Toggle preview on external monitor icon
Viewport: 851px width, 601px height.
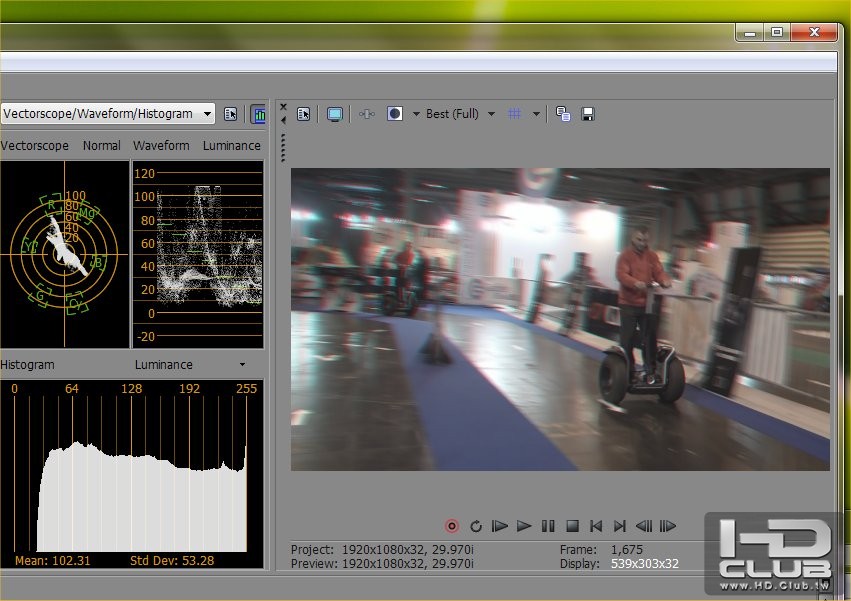335,114
